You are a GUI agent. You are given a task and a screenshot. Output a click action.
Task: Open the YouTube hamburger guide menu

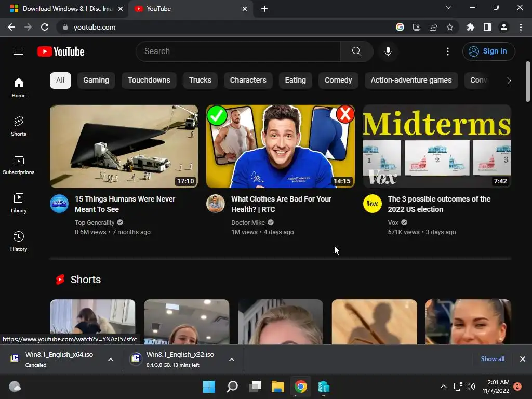tap(19, 51)
